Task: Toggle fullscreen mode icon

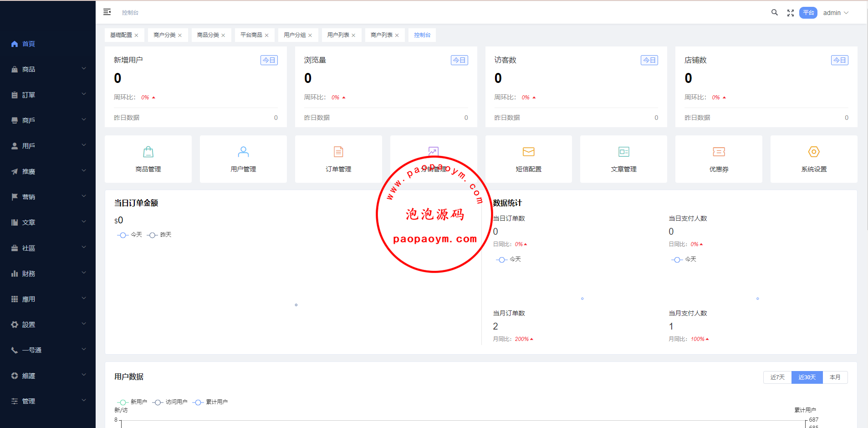Action: click(x=791, y=13)
